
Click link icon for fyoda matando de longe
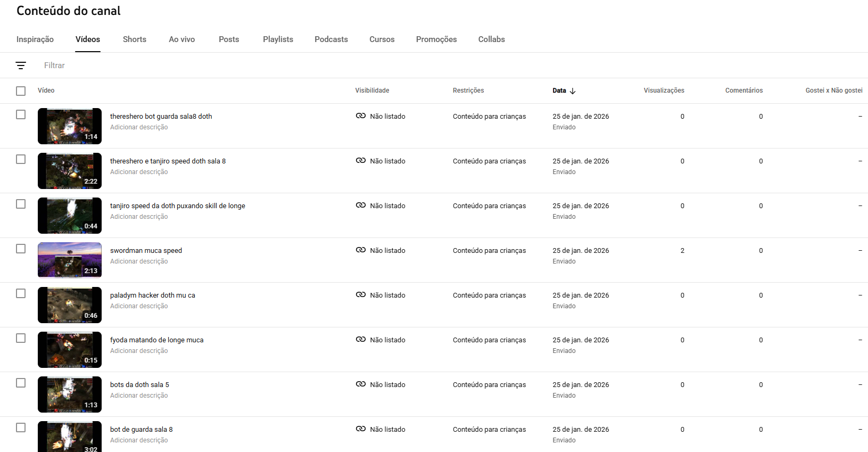361,340
